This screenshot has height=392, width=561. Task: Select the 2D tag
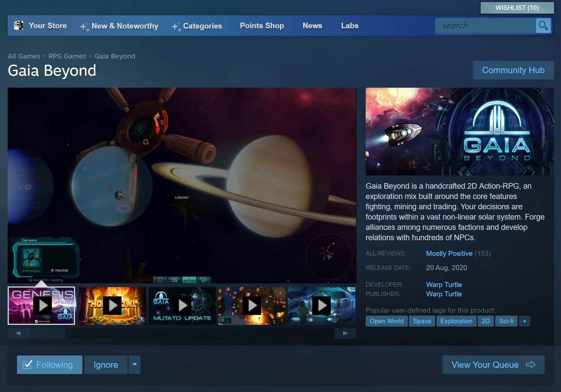486,321
